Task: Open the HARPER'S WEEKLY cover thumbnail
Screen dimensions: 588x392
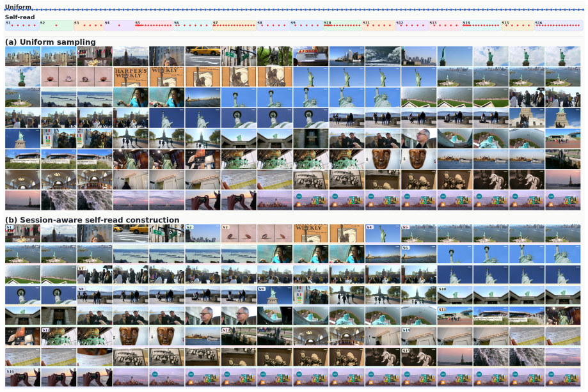Action: [x=131, y=77]
